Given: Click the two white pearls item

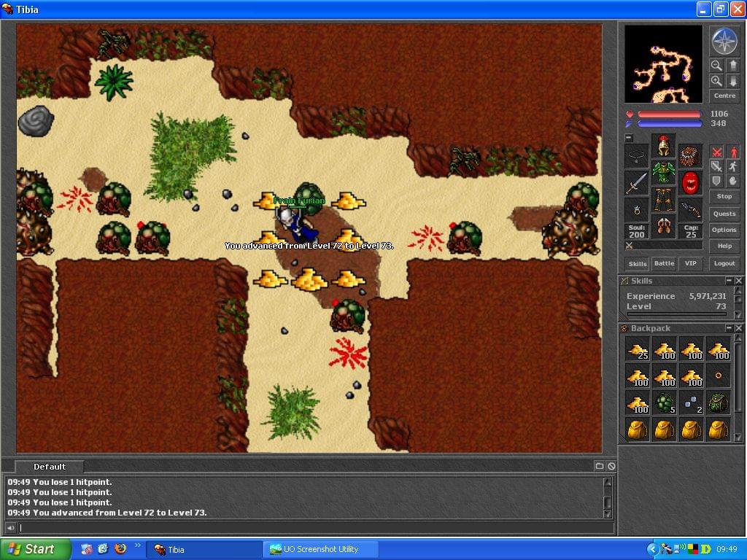Looking at the screenshot, I should 691,402.
